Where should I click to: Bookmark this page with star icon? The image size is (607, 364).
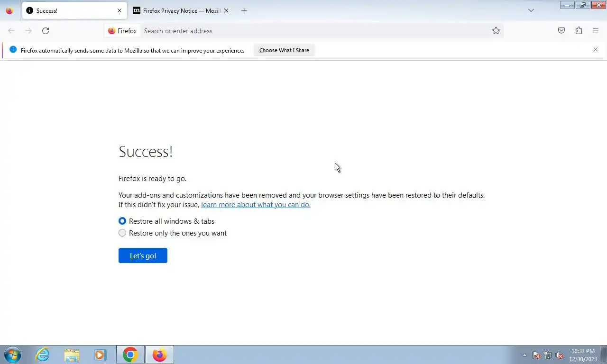tap(496, 31)
